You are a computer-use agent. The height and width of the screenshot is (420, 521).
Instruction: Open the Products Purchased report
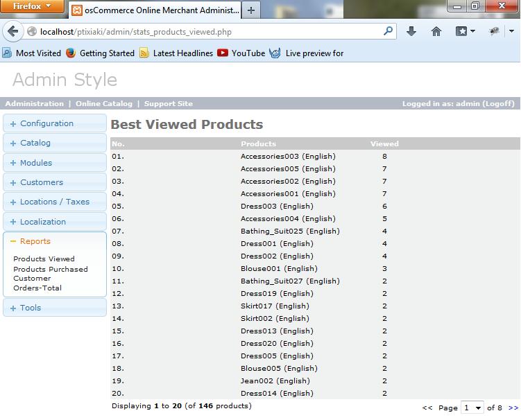pyautogui.click(x=51, y=269)
